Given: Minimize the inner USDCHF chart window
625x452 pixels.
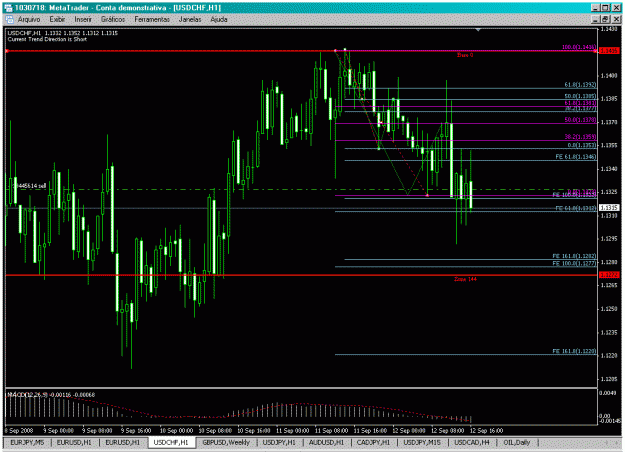Looking at the screenshot, I should pos(596,19).
